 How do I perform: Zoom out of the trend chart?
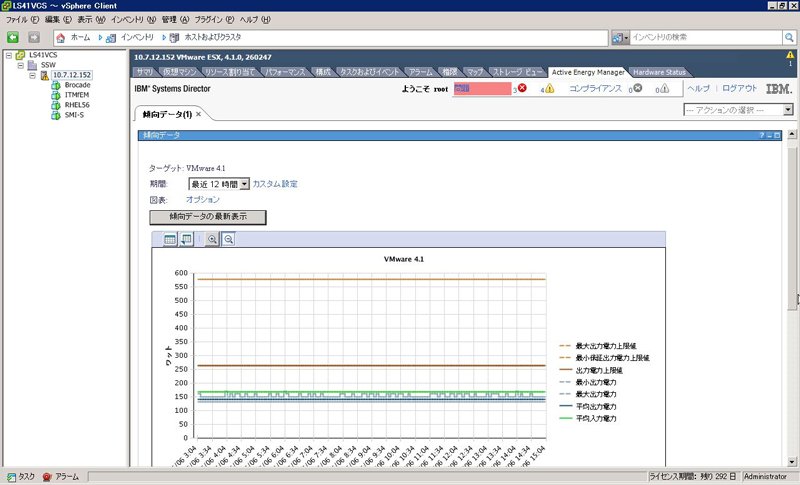coord(229,239)
